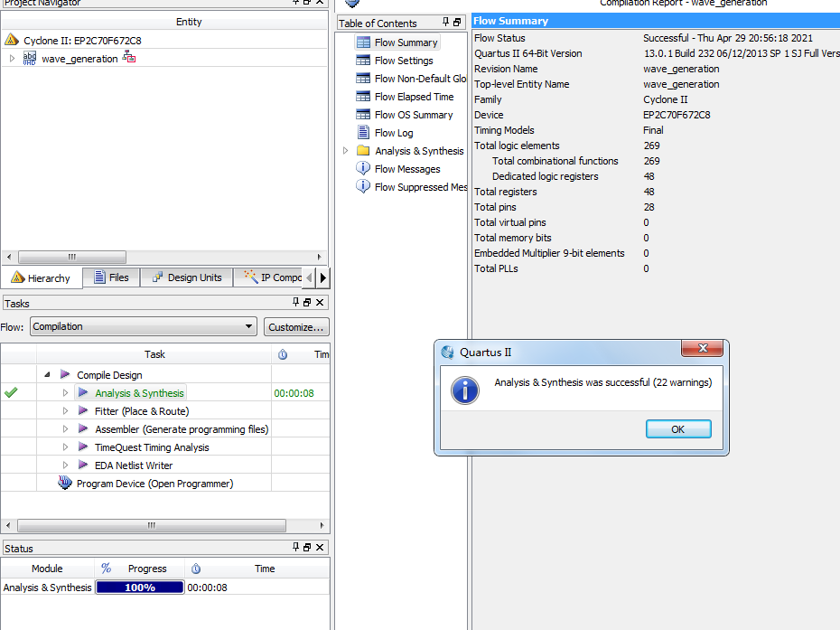Image resolution: width=840 pixels, height=630 pixels.
Task: Expand the wave_generation entity tree node
Action: [x=12, y=59]
